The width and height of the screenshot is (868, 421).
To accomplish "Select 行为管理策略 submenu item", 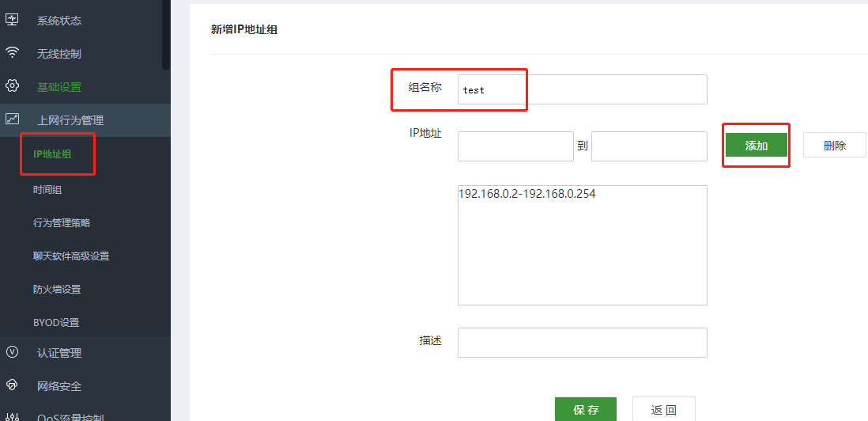I will pyautogui.click(x=62, y=223).
